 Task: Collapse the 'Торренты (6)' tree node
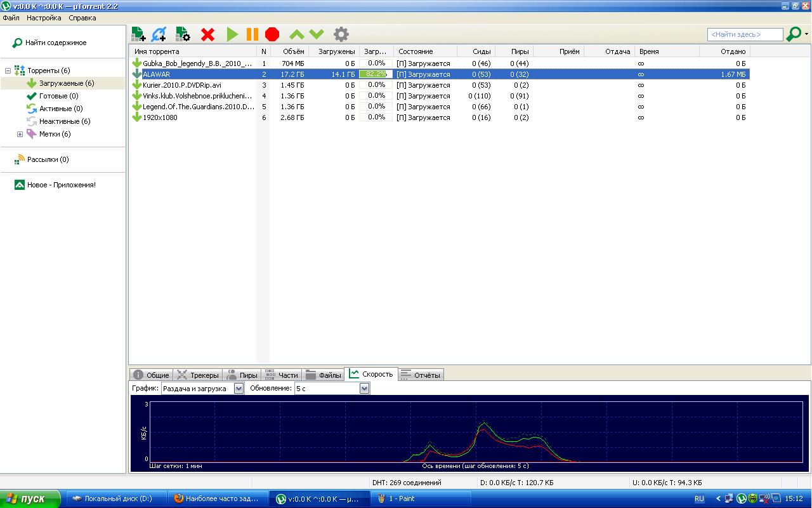click(8, 70)
